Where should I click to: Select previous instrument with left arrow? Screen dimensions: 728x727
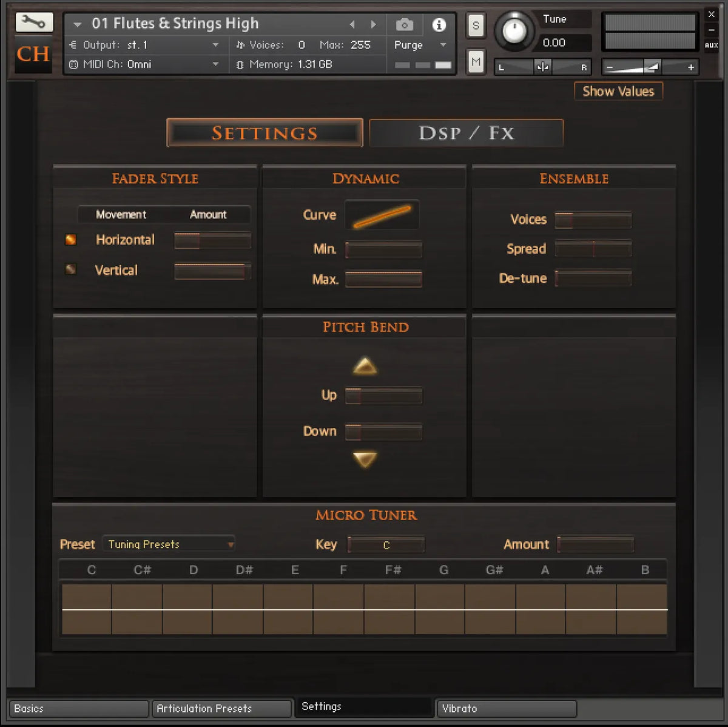coord(352,25)
